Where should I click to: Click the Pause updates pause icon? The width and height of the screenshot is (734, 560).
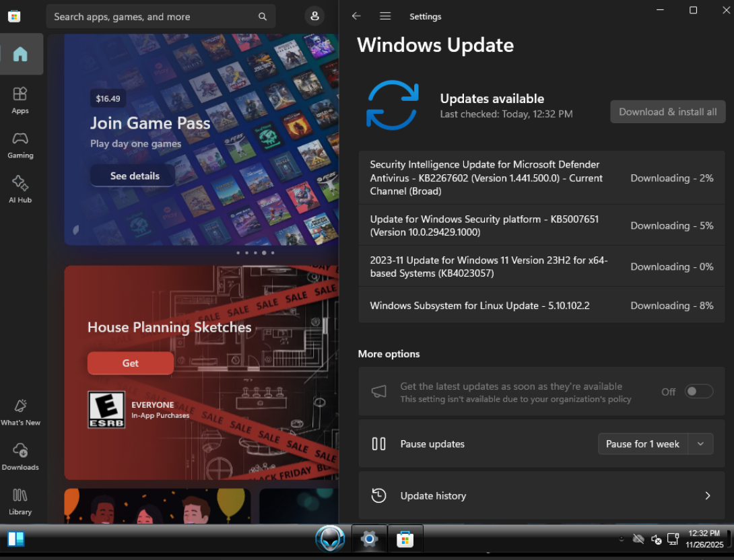(x=378, y=444)
